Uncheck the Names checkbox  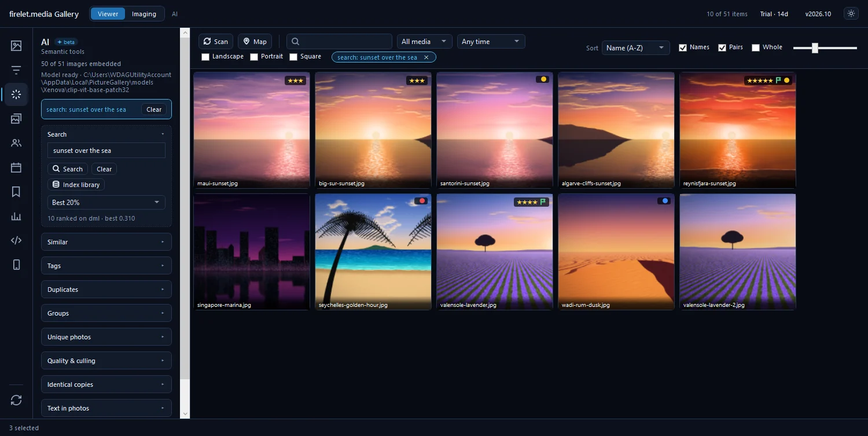tap(683, 47)
